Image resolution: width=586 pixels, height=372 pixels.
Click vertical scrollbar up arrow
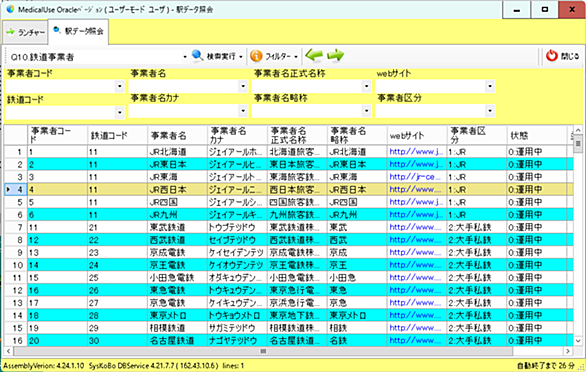[578, 130]
